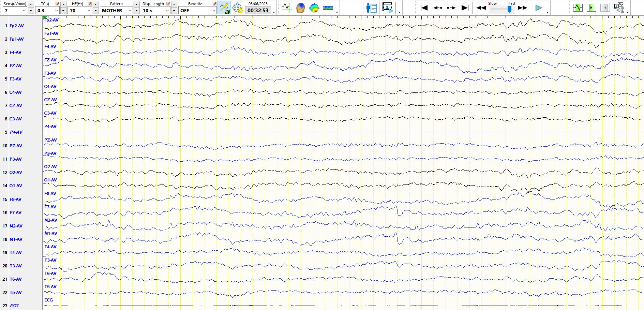Open the patient information icon
The width and height of the screenshot is (644, 310).
click(371, 8)
